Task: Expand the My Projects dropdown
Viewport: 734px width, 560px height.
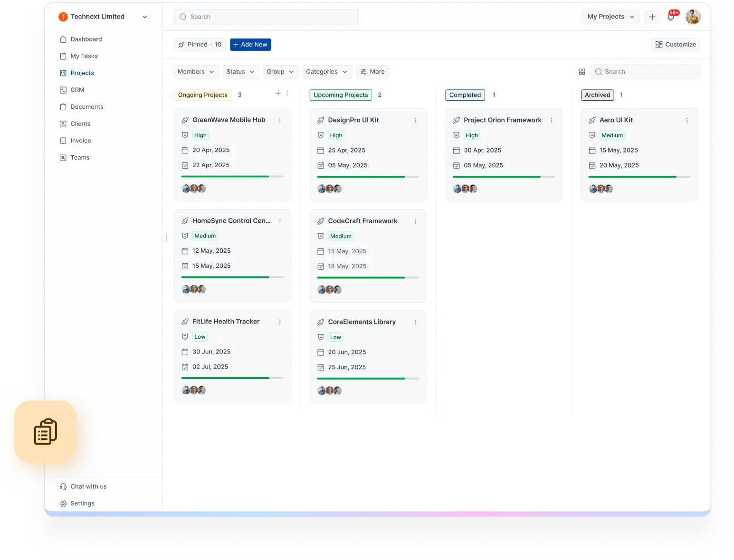Action: coord(610,17)
